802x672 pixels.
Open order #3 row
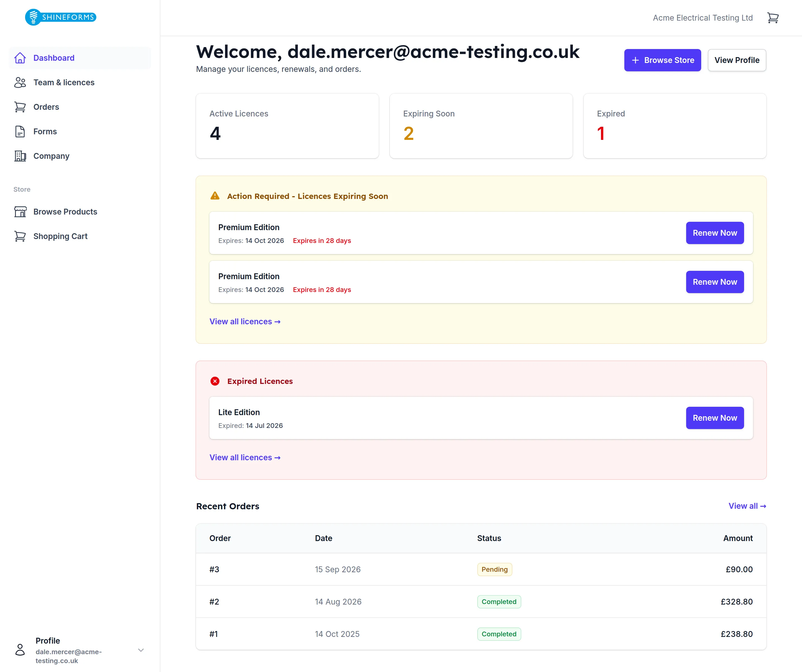[x=481, y=569]
